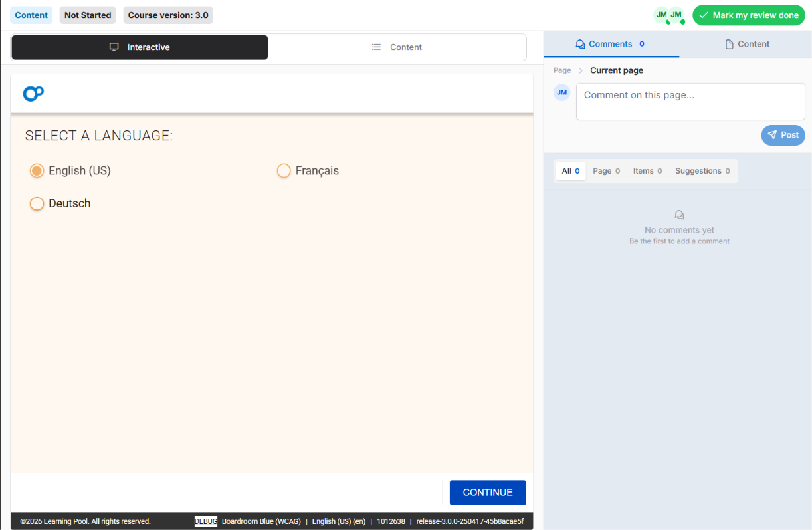Click the speech bubble icon above 'No comments yet'

[x=679, y=215]
